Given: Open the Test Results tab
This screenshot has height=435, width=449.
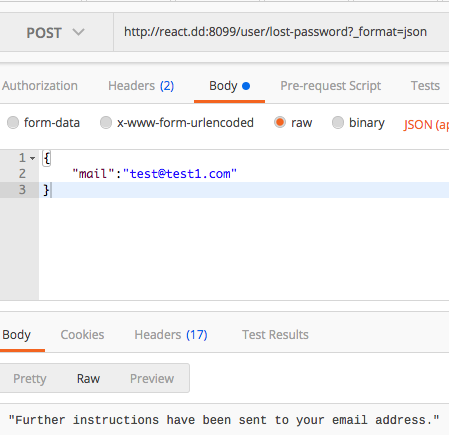Looking at the screenshot, I should [x=275, y=335].
